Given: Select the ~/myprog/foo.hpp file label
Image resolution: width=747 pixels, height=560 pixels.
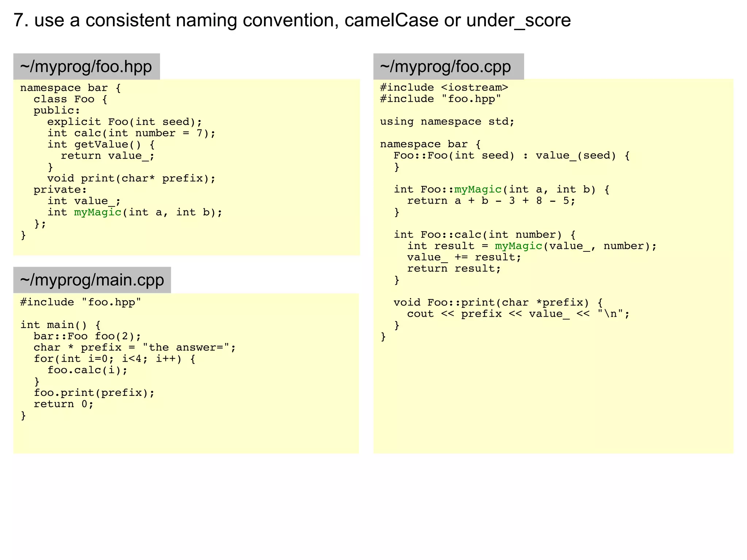Looking at the screenshot, I should (x=86, y=66).
